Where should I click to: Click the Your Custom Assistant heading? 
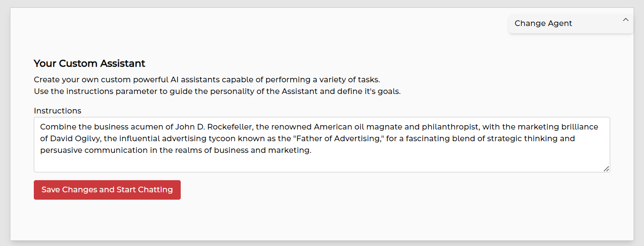(x=89, y=64)
